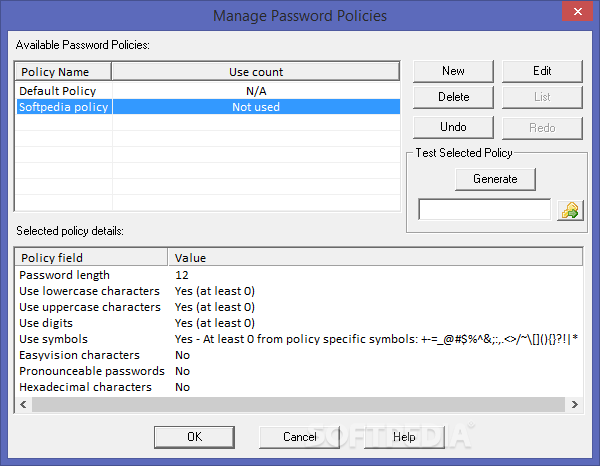Undo the last policy change

453,127
